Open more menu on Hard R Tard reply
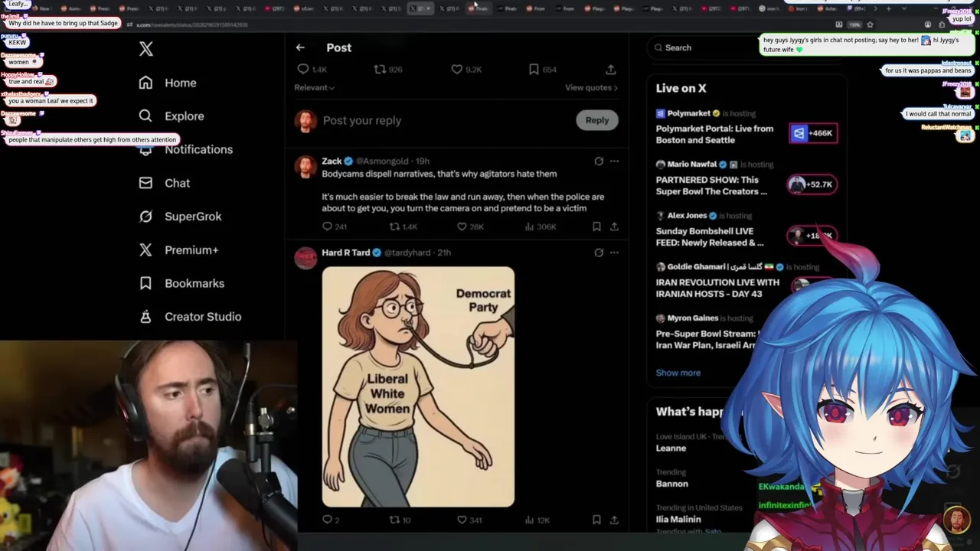980x551 pixels. (614, 252)
